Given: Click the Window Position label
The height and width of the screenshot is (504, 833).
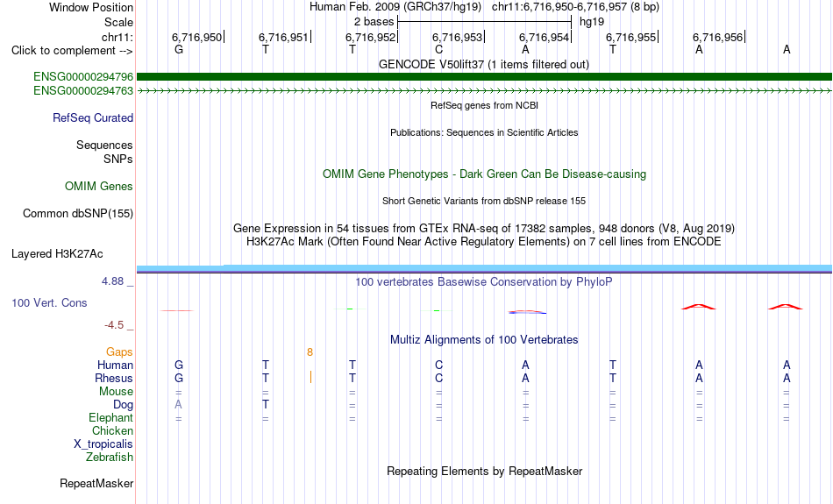Looking at the screenshot, I should (91, 7).
